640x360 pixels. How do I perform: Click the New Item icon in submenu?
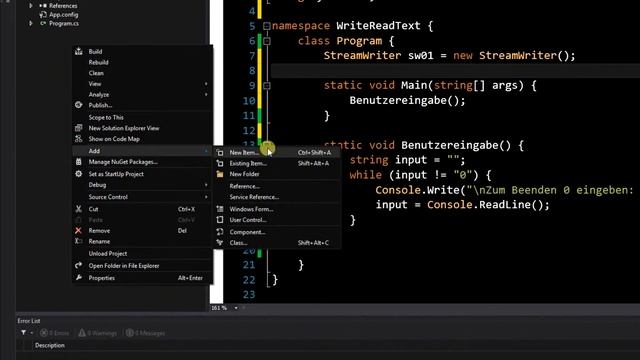(220, 152)
